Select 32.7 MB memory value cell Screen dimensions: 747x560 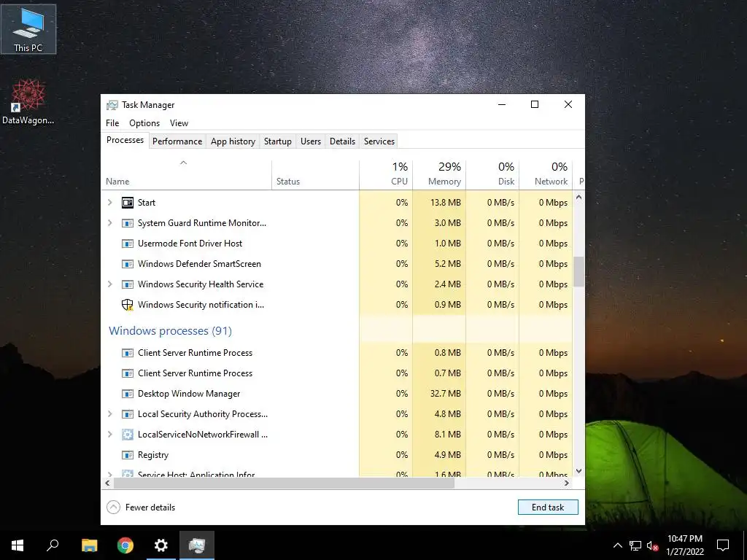point(439,394)
